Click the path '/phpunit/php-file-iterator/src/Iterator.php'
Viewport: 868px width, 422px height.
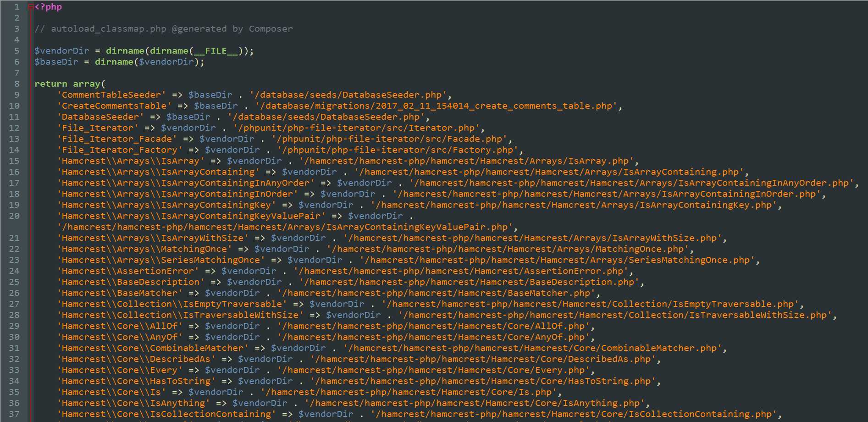point(356,128)
